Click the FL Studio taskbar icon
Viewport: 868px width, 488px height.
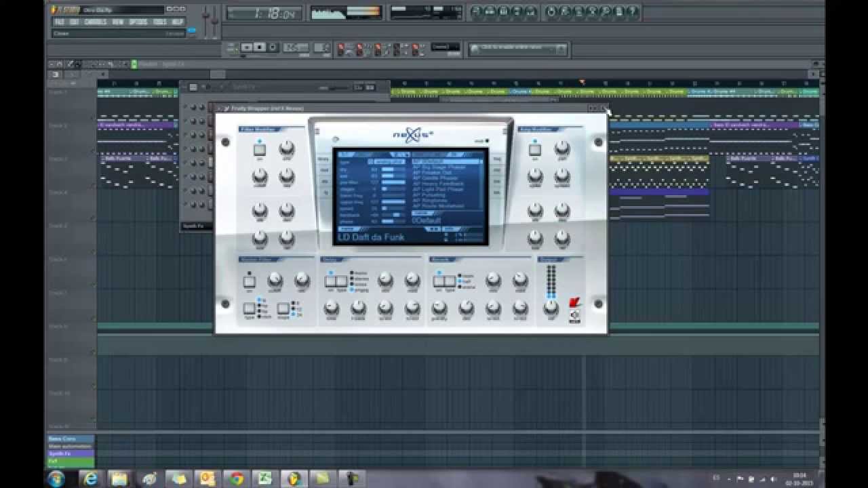(295, 479)
